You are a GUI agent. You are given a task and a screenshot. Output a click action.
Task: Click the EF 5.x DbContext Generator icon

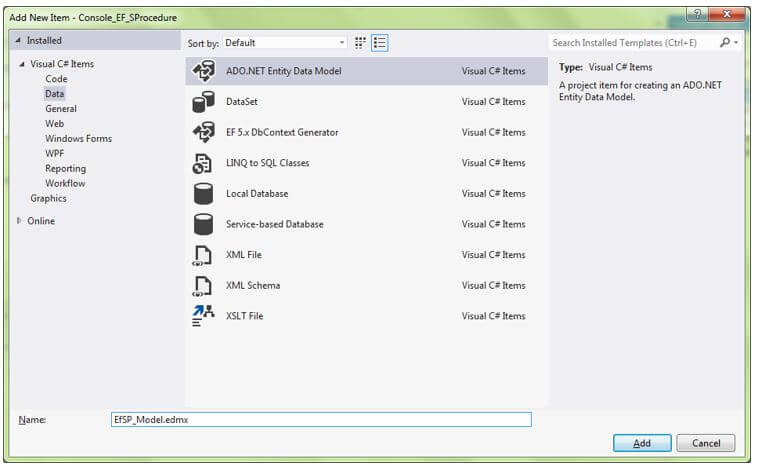pos(204,132)
